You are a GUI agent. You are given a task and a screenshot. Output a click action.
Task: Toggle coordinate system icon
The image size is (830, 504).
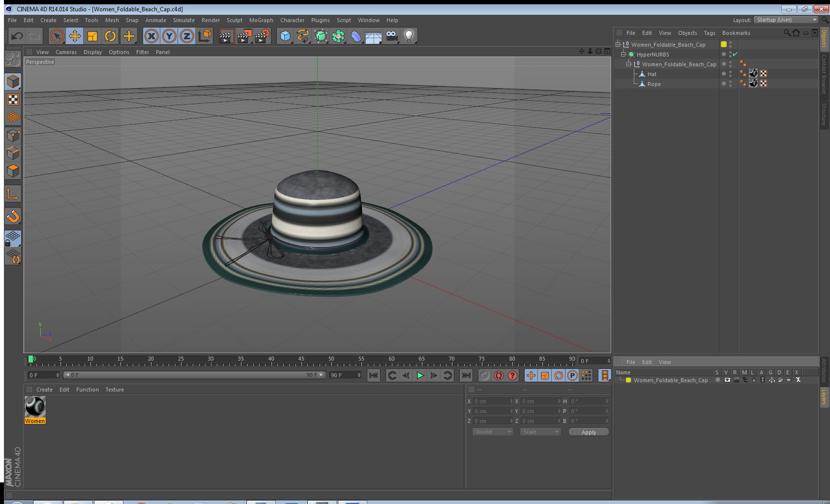(205, 36)
